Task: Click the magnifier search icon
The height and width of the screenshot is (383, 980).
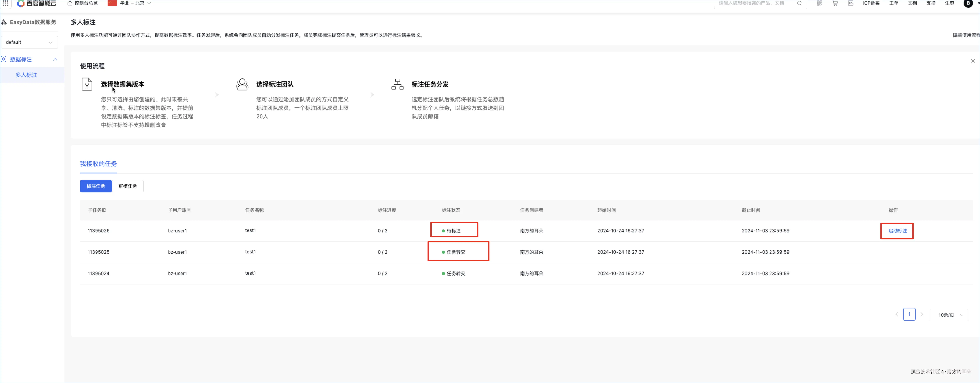Action: (799, 3)
